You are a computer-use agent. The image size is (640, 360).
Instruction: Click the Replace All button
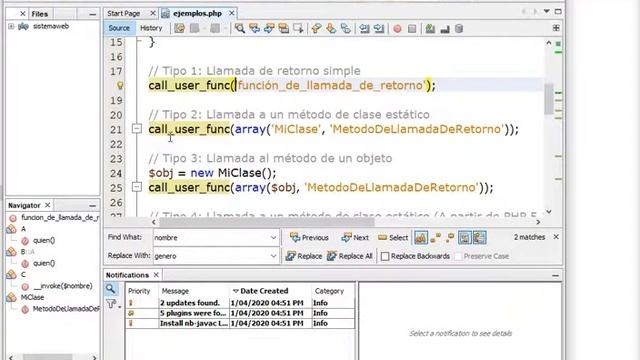(350, 256)
